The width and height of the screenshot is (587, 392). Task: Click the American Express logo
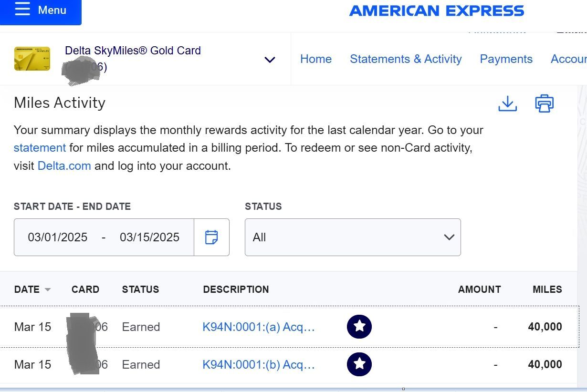[437, 10]
